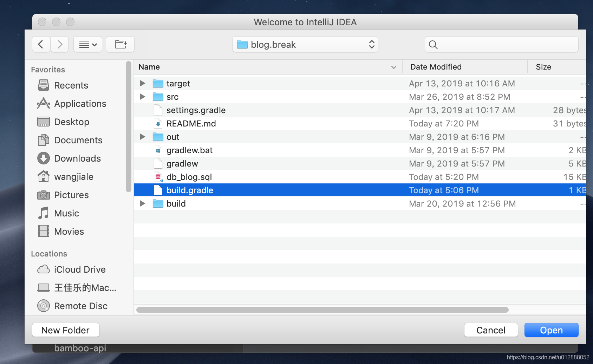Select the settings.gradle file name
593x364 pixels.
click(196, 110)
